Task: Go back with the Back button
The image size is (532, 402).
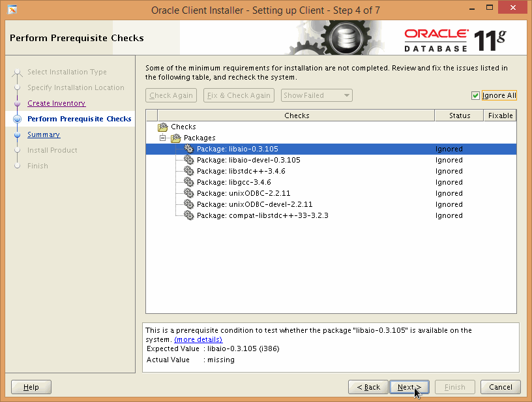Action: (x=368, y=387)
